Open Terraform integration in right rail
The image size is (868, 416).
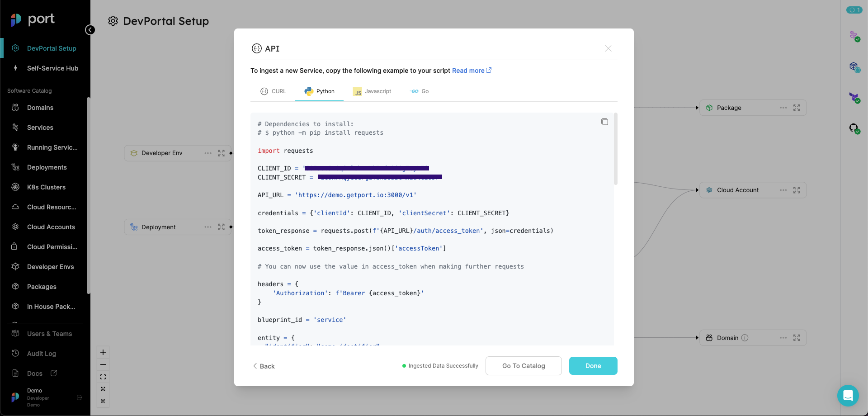tap(854, 98)
